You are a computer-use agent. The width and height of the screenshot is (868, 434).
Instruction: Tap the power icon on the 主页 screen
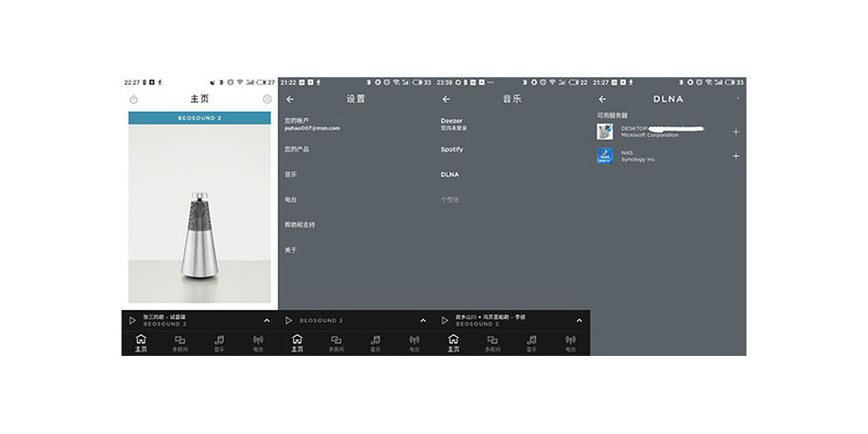pos(134,100)
